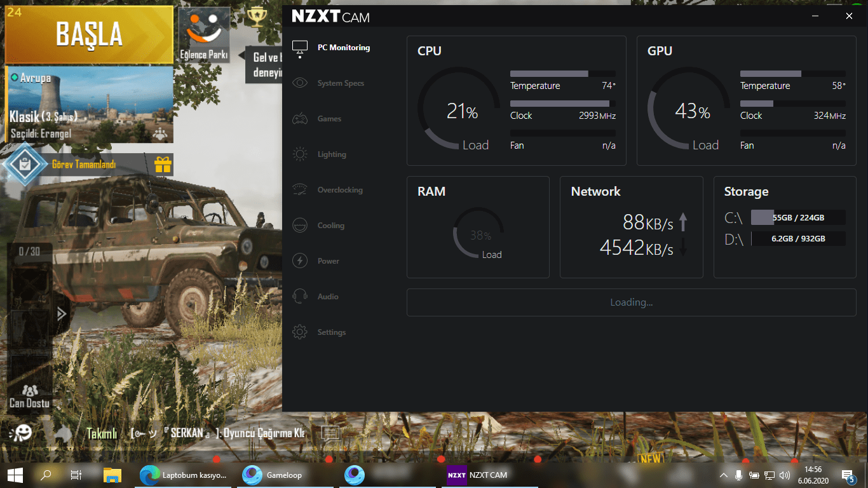Click the CPU load circular gauge
This screenshot has height=488, width=868.
tap(459, 109)
